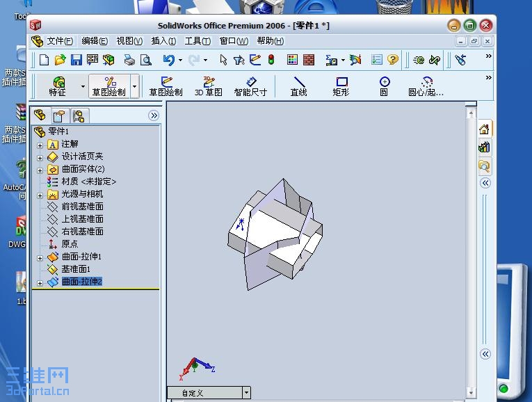Open the 插入(I) menu
Image resolution: width=532 pixels, height=402 pixels.
tap(163, 41)
